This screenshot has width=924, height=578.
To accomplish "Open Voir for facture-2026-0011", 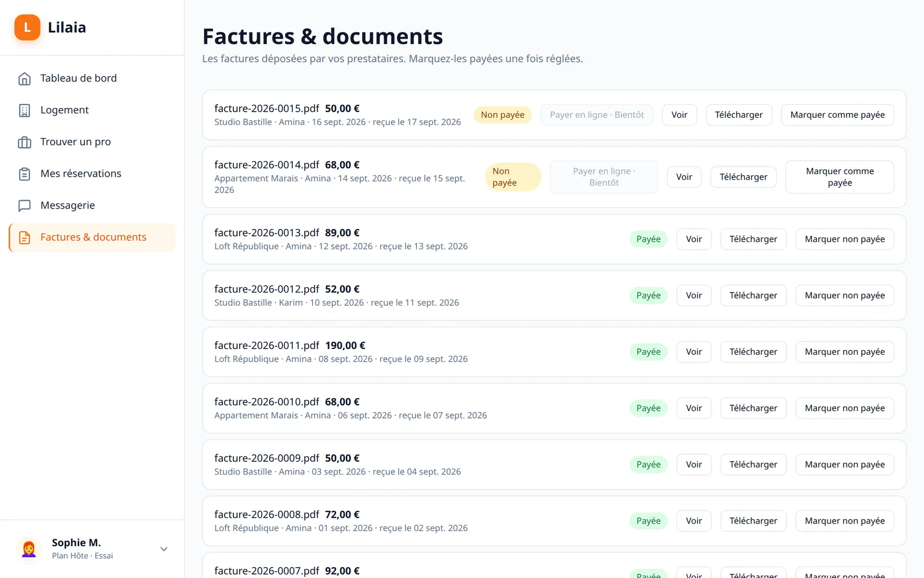I will click(694, 352).
